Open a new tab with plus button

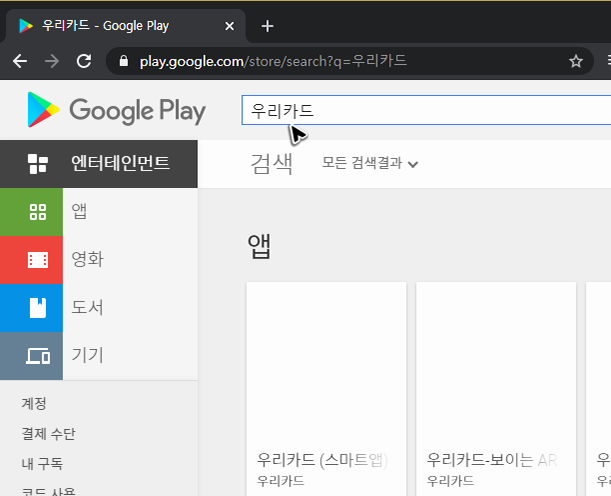tap(267, 26)
